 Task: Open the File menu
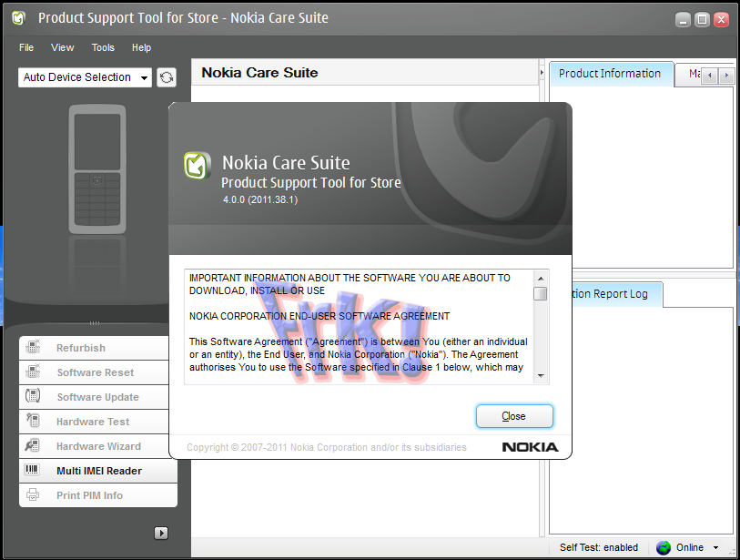click(x=26, y=47)
